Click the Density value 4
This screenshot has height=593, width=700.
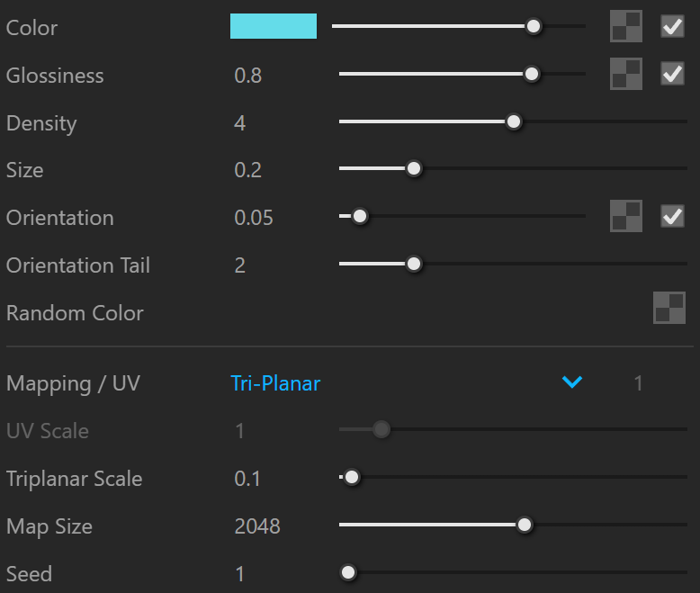coord(239,123)
